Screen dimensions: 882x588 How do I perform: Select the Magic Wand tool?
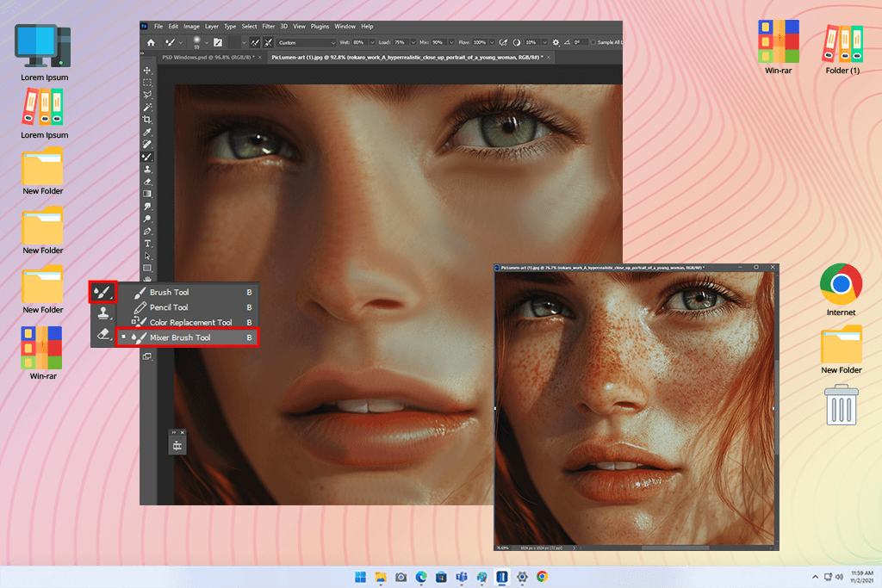coord(147,108)
